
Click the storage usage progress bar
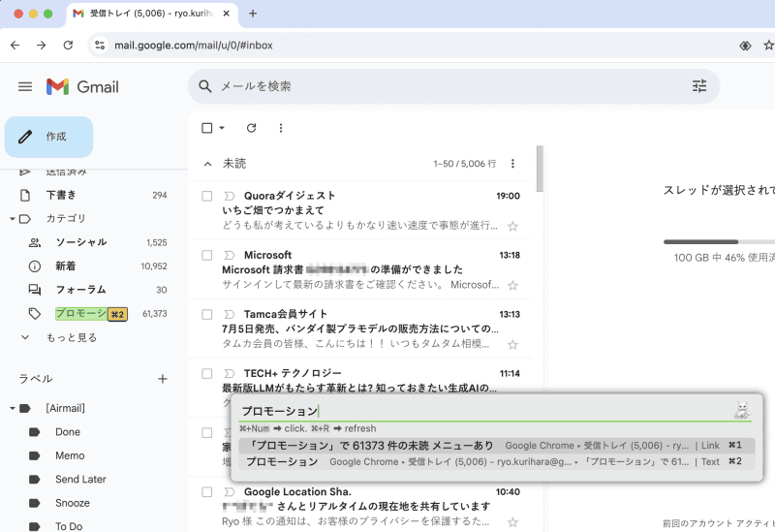coord(719,241)
